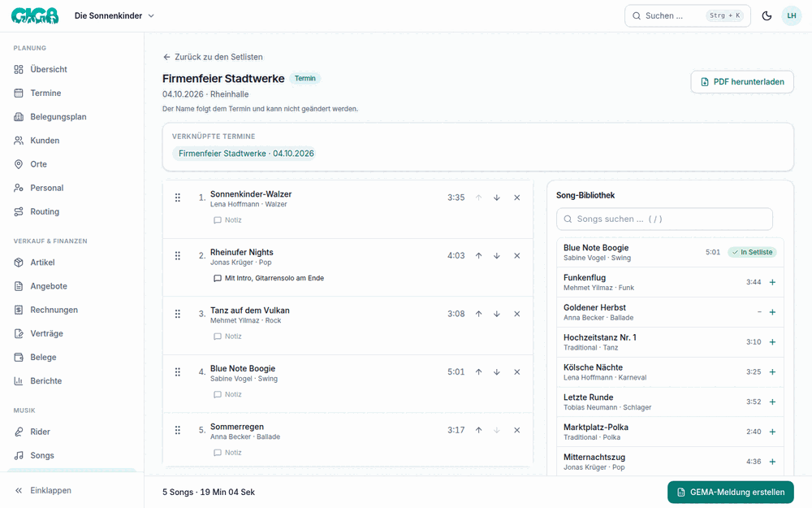Screen dimensions: 812x508
Task: Go to Übersicht in sidebar
Action: (71, 69)
